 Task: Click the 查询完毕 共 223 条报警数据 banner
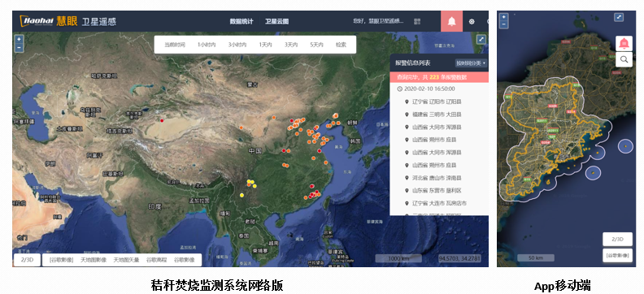439,77
